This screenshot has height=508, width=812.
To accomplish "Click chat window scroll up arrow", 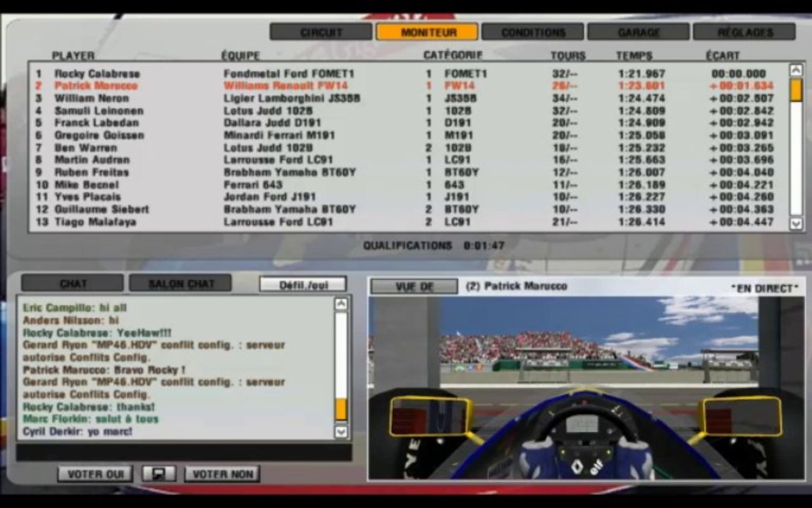I will click(340, 304).
